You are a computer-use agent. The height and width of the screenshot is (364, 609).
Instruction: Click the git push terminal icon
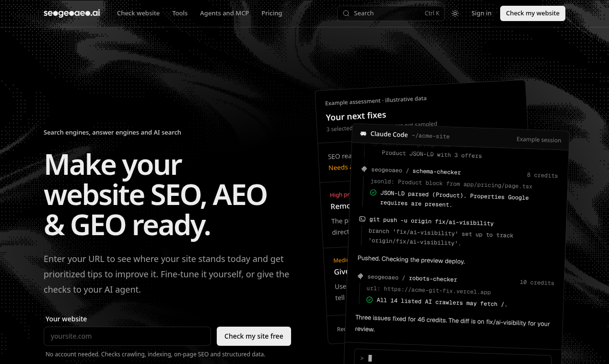tap(363, 219)
